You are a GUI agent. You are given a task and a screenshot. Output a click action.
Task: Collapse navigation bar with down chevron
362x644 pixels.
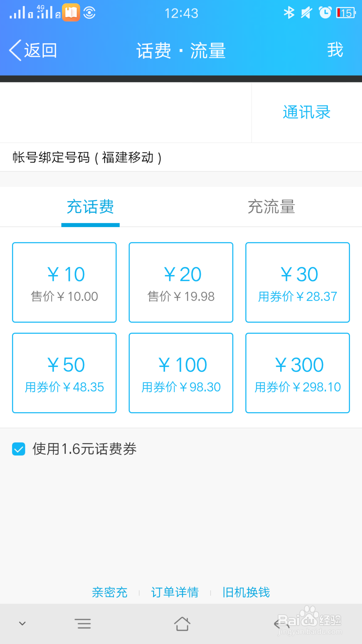(x=22, y=624)
